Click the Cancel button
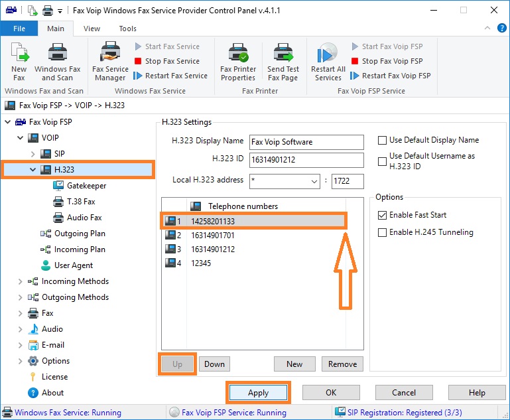510x420 pixels. pyautogui.click(x=404, y=393)
